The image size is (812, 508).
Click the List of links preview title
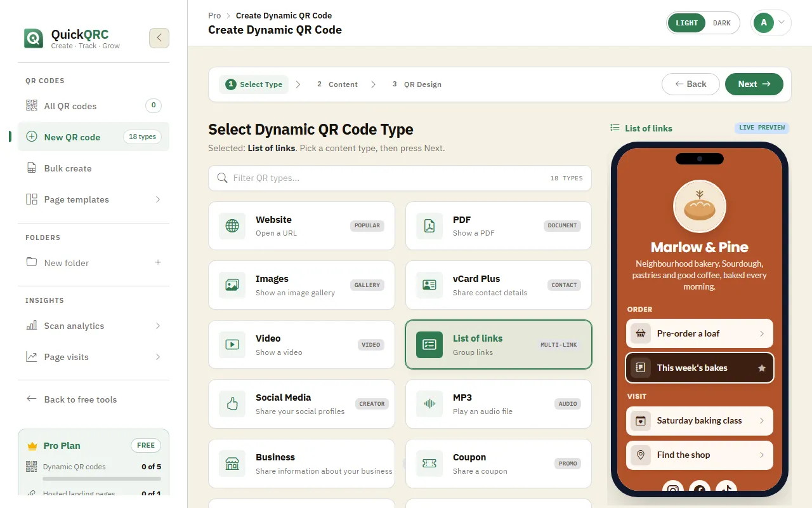648,128
